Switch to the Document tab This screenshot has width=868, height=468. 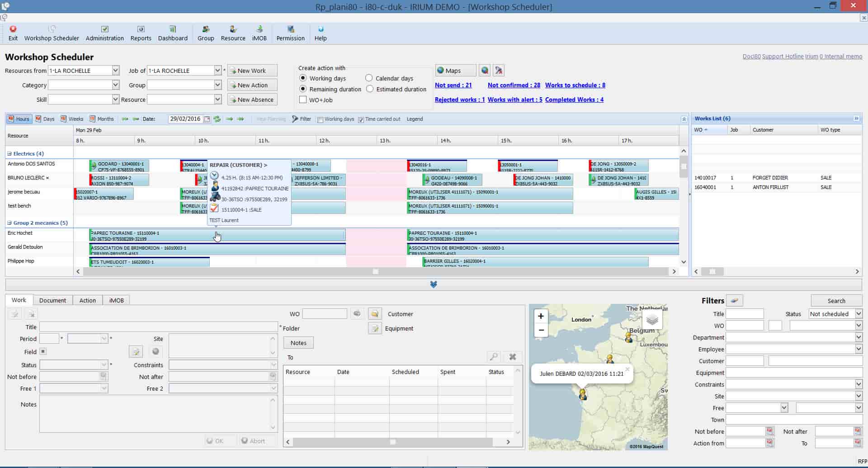tap(52, 300)
